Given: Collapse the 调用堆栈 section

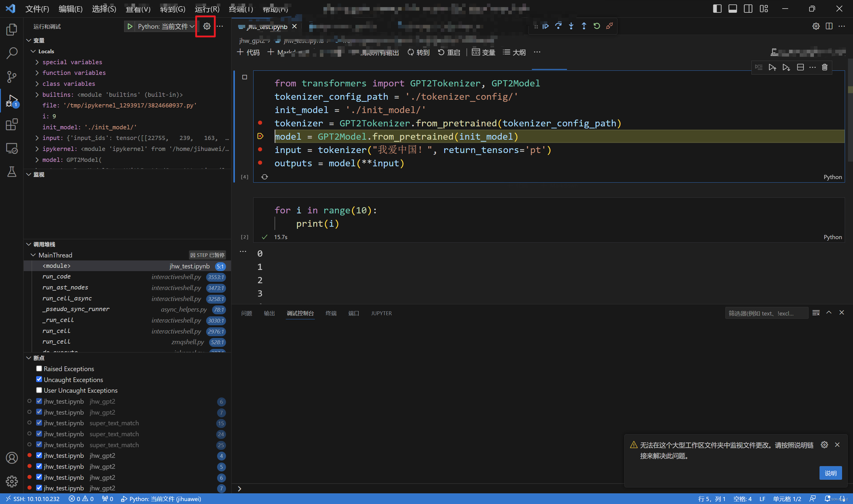Looking at the screenshot, I should tap(29, 244).
